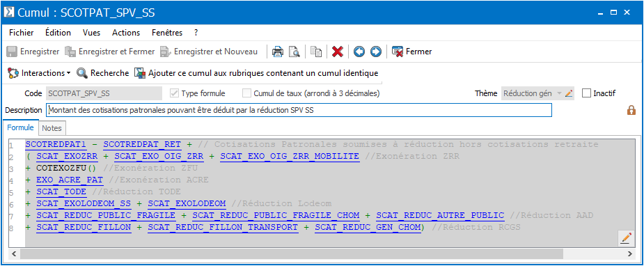
Task: Click the Recherche search button
Action: click(103, 73)
